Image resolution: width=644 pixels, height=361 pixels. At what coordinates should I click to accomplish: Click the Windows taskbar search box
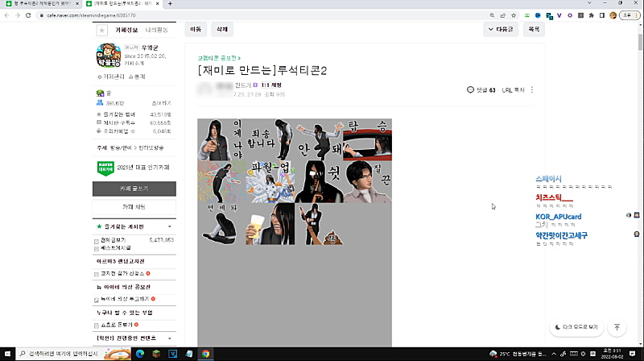(x=73, y=354)
